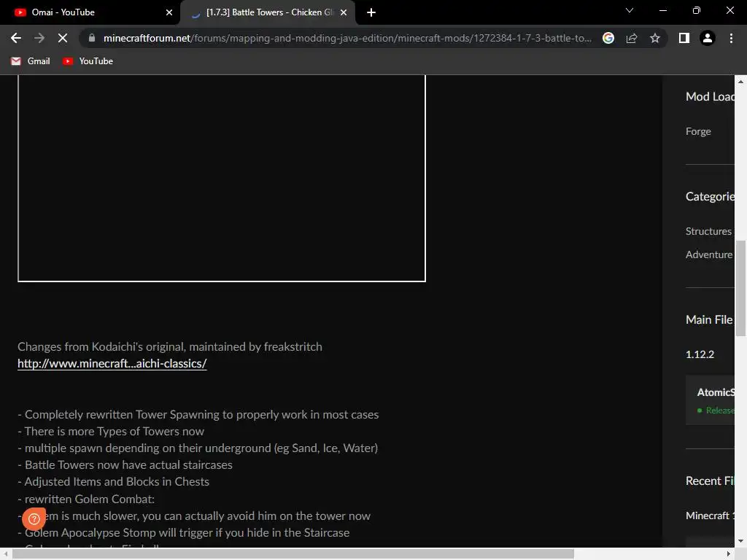Click the scroll left arrow
747x560 pixels.
(x=5, y=554)
